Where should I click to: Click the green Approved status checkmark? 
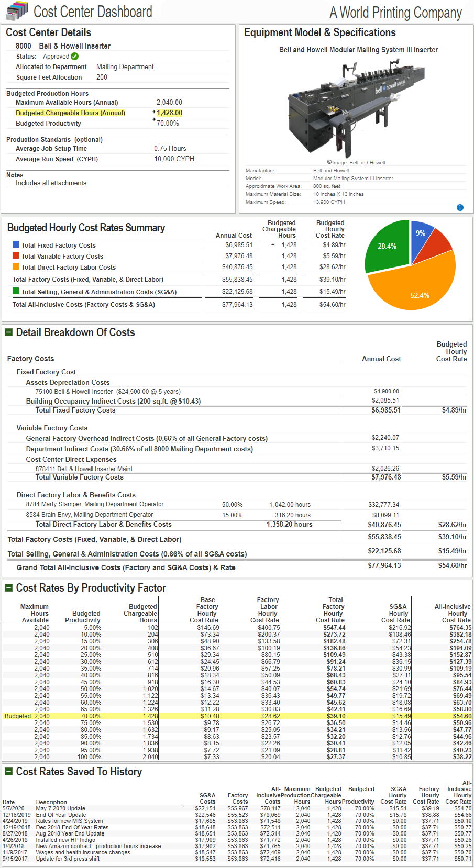74,56
